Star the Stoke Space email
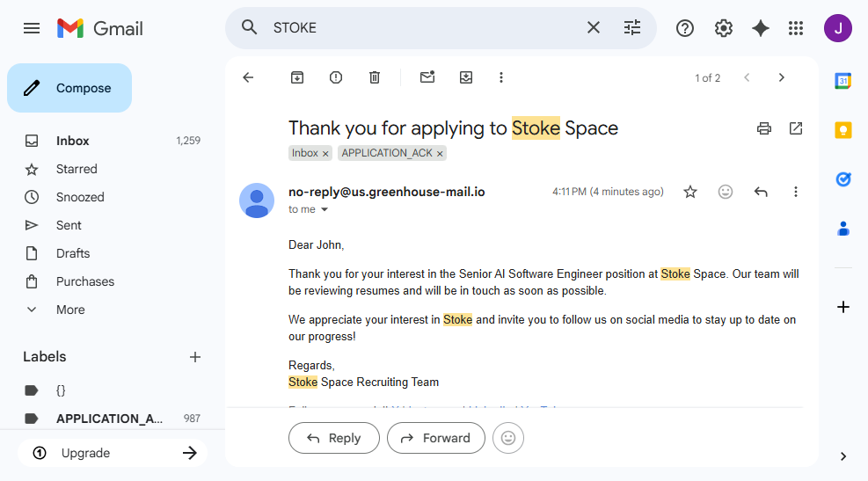Viewport: 868px width, 481px height. click(x=690, y=192)
